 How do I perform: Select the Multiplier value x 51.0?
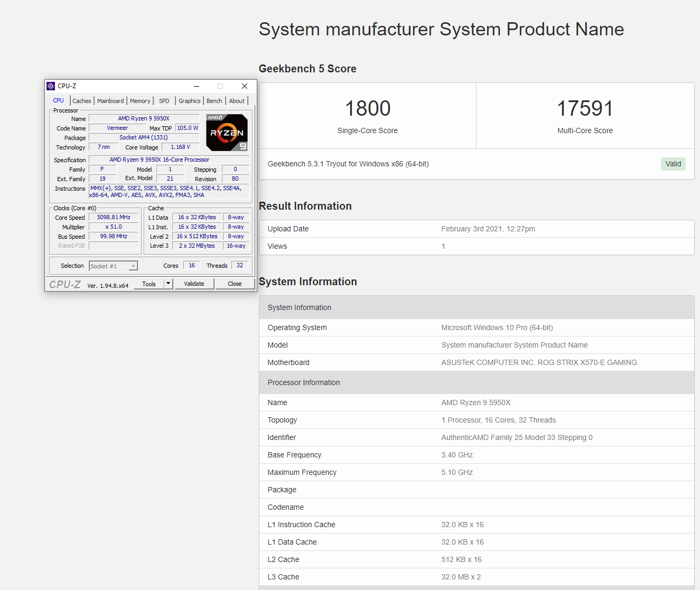[x=114, y=227]
